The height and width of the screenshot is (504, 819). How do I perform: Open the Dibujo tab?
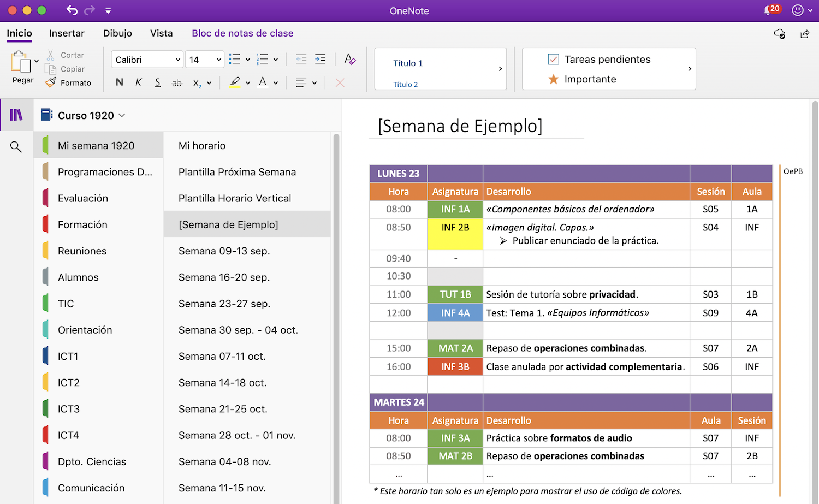point(117,33)
